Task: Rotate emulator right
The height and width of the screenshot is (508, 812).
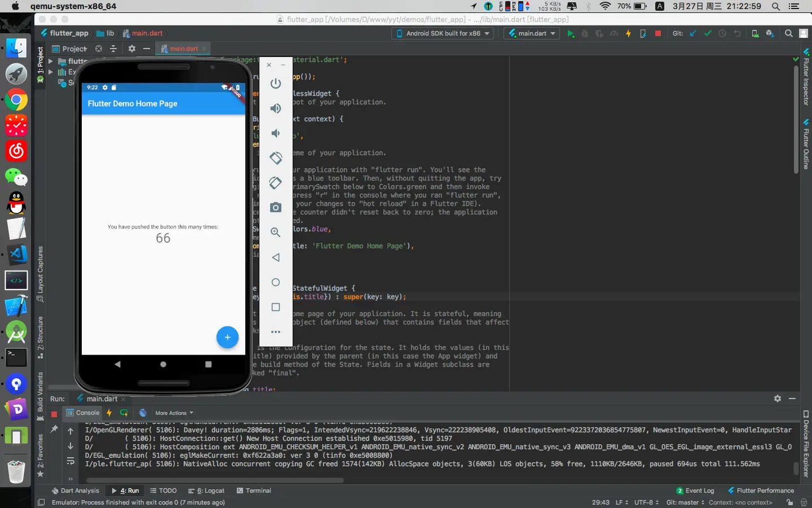Action: 275,183
